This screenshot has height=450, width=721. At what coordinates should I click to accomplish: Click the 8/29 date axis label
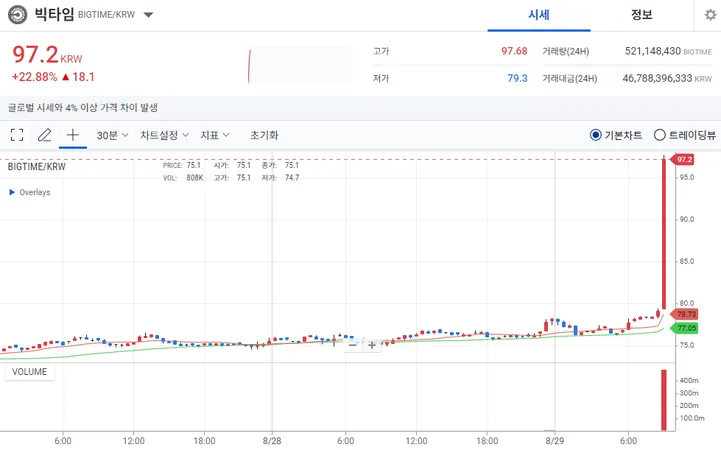(555, 441)
